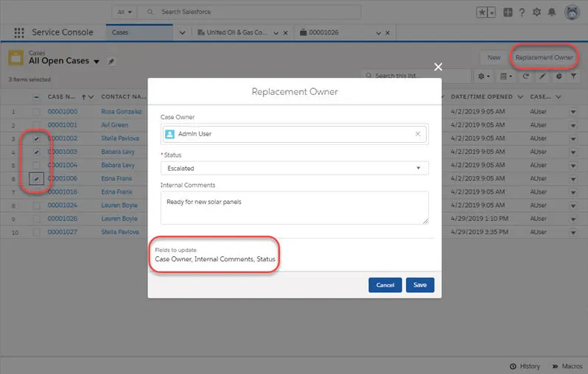Sort by Case Number column header

[61, 97]
